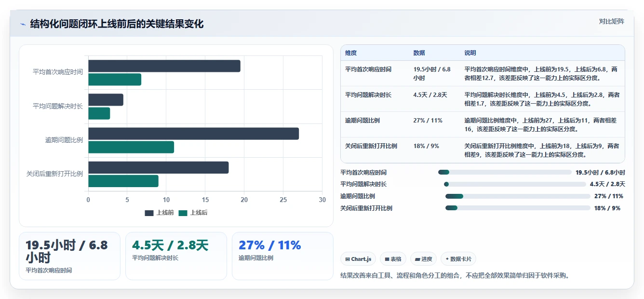Image resolution: width=644 pixels, height=299 pixels.
Task: Click table data value 4.5天 / 2.8天
Action: (430, 95)
